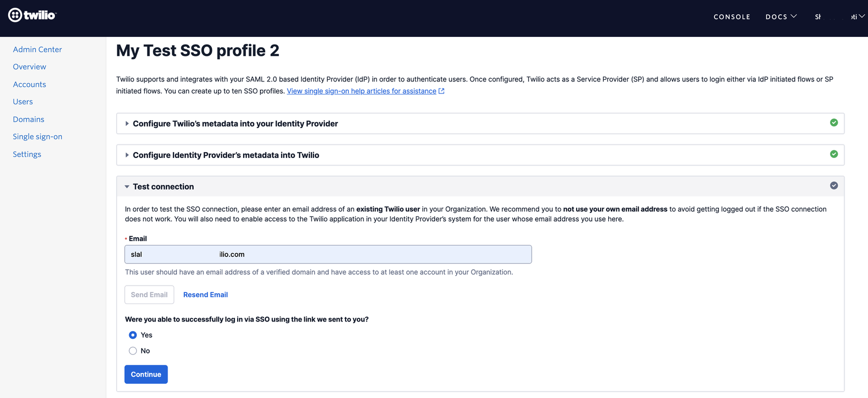Screen dimensions: 868x398
Task: Click the chevron beside the account name
Action: click(x=862, y=16)
